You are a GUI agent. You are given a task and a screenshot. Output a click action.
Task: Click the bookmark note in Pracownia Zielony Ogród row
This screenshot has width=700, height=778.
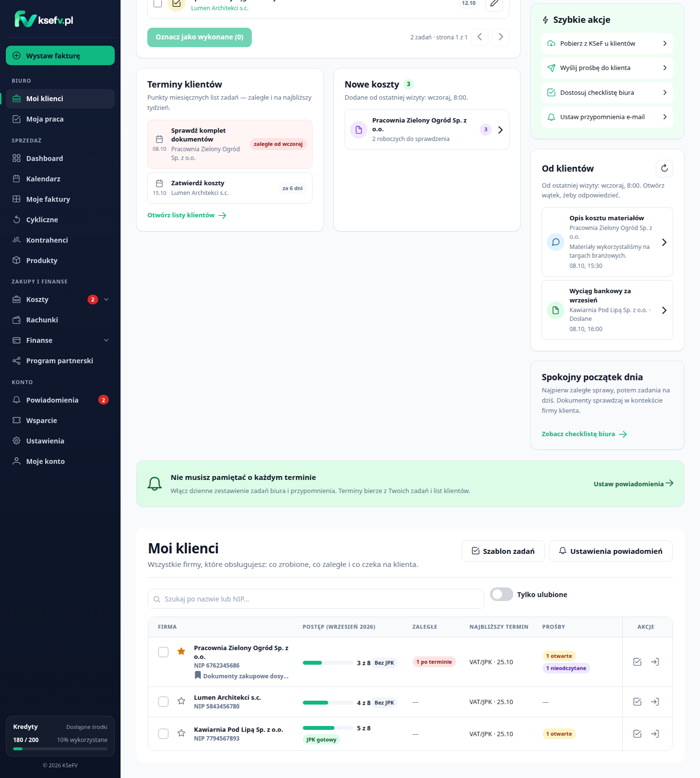point(242,676)
